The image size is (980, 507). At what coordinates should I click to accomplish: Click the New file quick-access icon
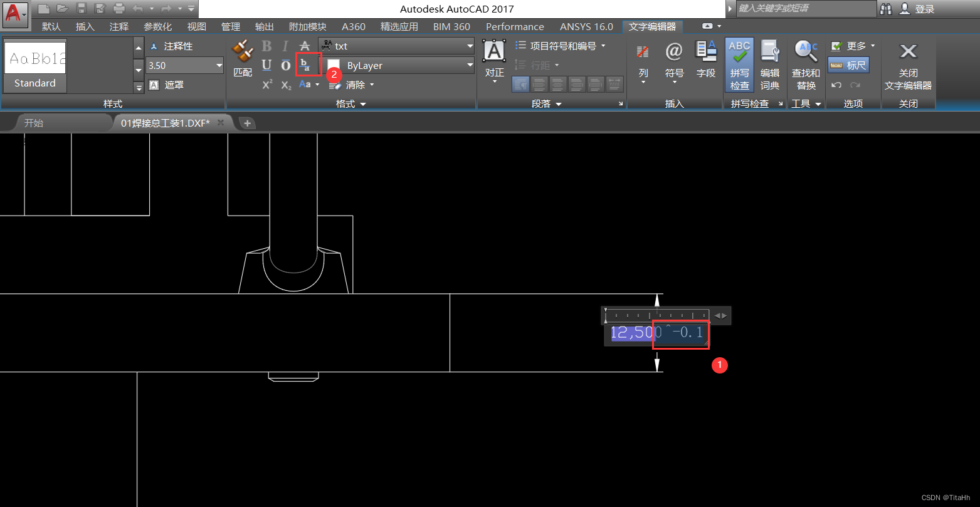tap(43, 9)
